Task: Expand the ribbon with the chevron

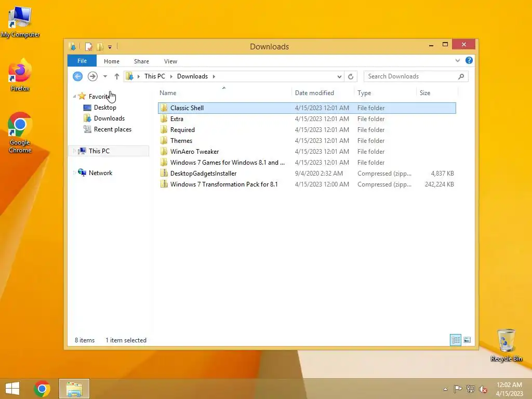Action: pos(457,61)
